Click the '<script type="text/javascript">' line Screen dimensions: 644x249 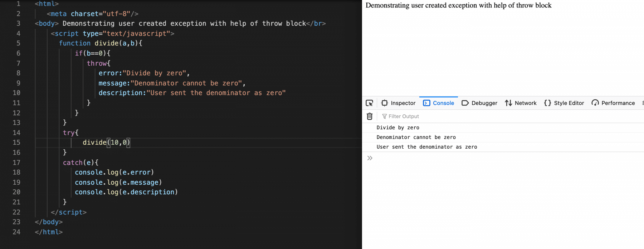click(113, 34)
